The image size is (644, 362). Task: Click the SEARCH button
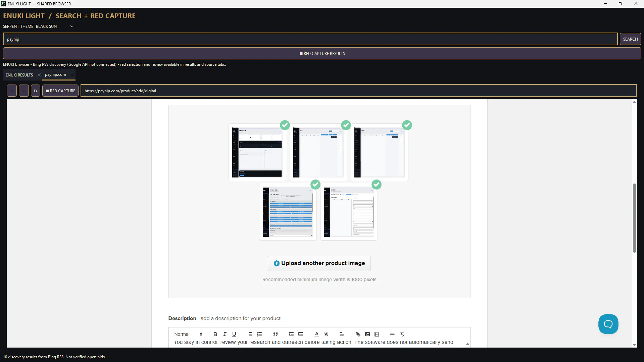(630, 39)
